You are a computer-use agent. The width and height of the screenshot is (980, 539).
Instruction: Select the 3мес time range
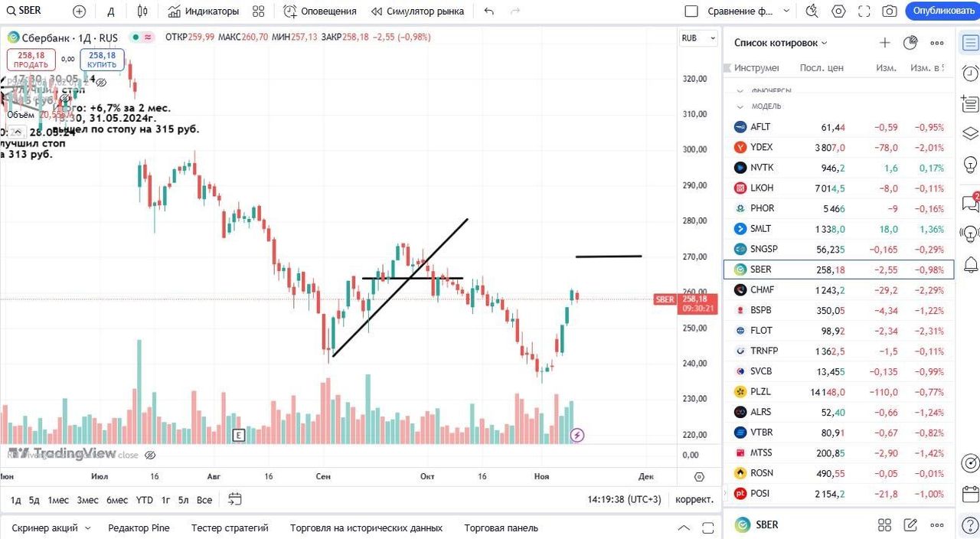pos(87,500)
